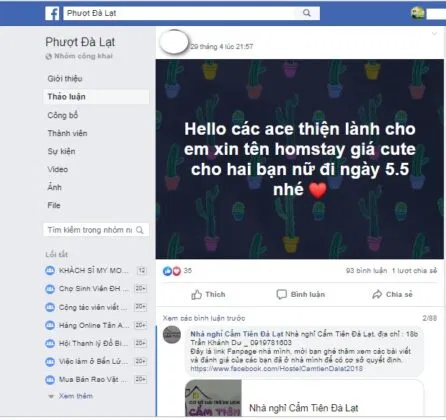Open the Thành viên section
Viewport: 446px width, 420px height.
(68, 133)
